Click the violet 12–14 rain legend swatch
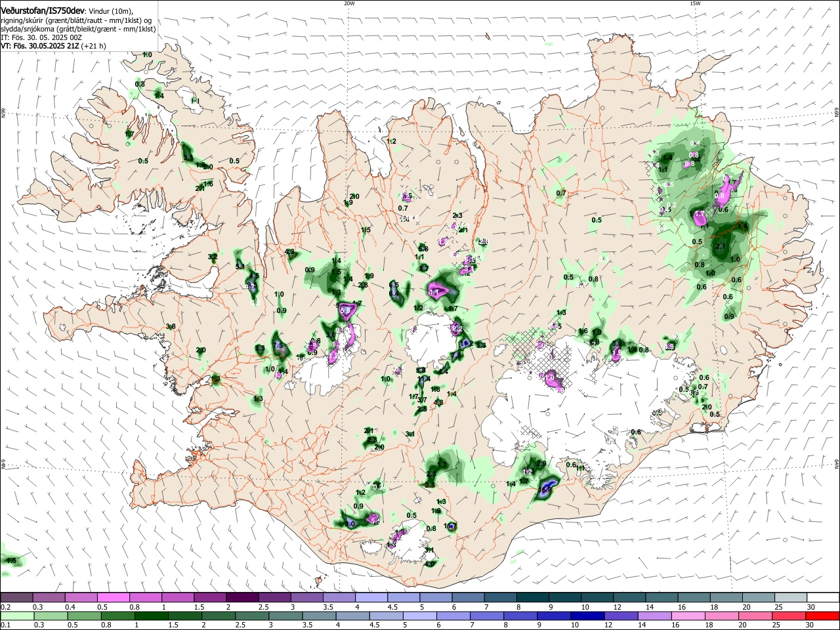This screenshot has width=840, height=630. [620, 616]
